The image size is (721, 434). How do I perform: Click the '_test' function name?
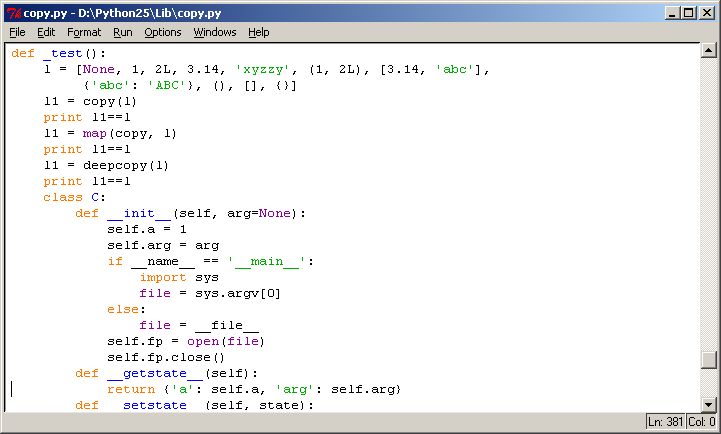[63, 53]
